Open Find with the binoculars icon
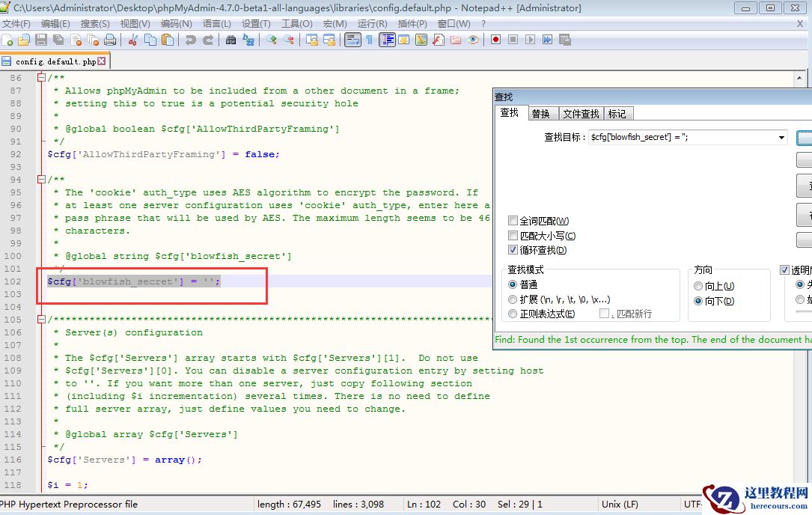The height and width of the screenshot is (515, 812). click(x=231, y=40)
